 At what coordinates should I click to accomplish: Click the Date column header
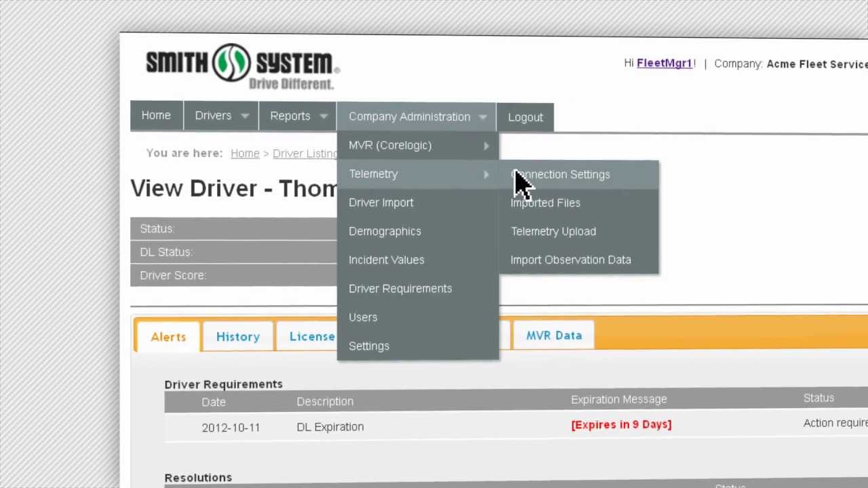pyautogui.click(x=214, y=402)
